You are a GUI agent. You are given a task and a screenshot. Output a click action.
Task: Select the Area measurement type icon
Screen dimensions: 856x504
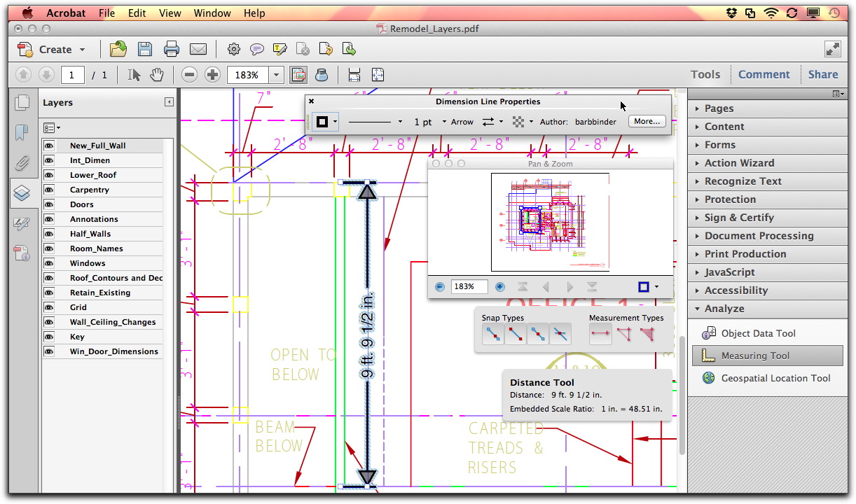(x=647, y=335)
